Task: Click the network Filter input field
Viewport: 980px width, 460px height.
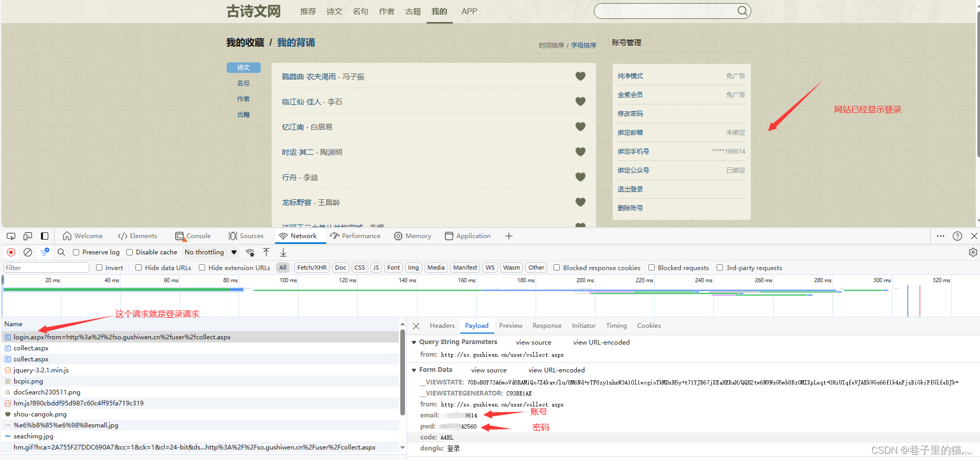Action: point(47,268)
